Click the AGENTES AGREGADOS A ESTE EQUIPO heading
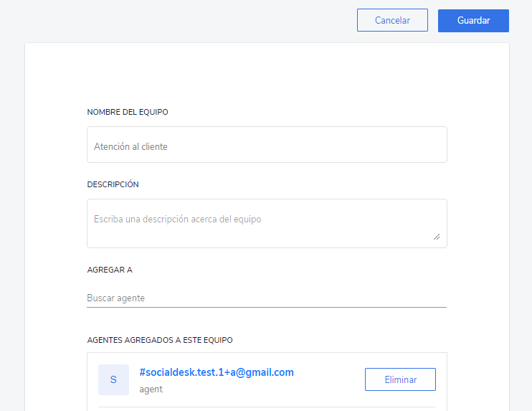Image resolution: width=532 pixels, height=411 pixels. (160, 340)
